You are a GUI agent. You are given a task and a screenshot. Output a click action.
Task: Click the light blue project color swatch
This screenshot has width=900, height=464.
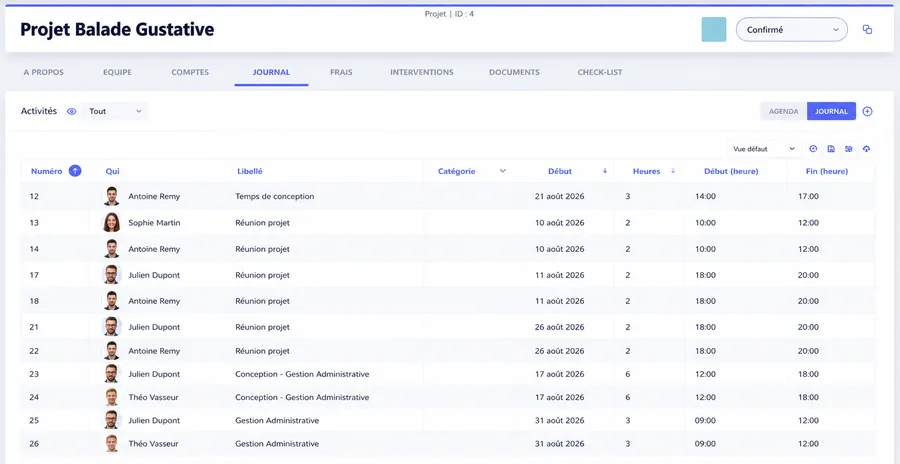pos(713,29)
